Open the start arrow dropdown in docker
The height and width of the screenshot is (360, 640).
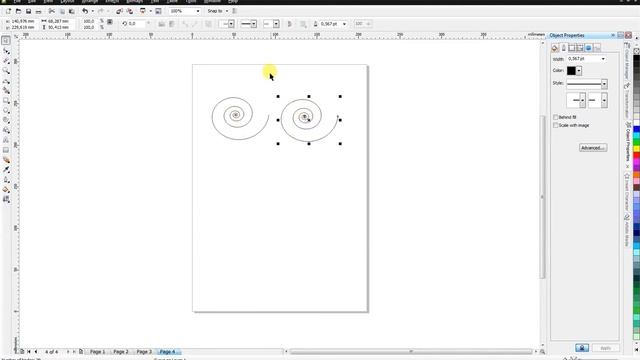tap(582, 100)
